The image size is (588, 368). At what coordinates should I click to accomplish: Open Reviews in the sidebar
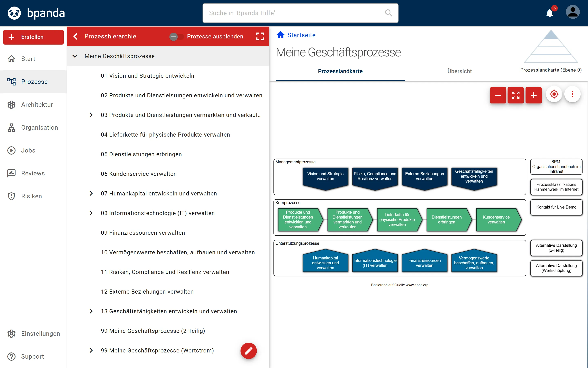pyautogui.click(x=33, y=173)
